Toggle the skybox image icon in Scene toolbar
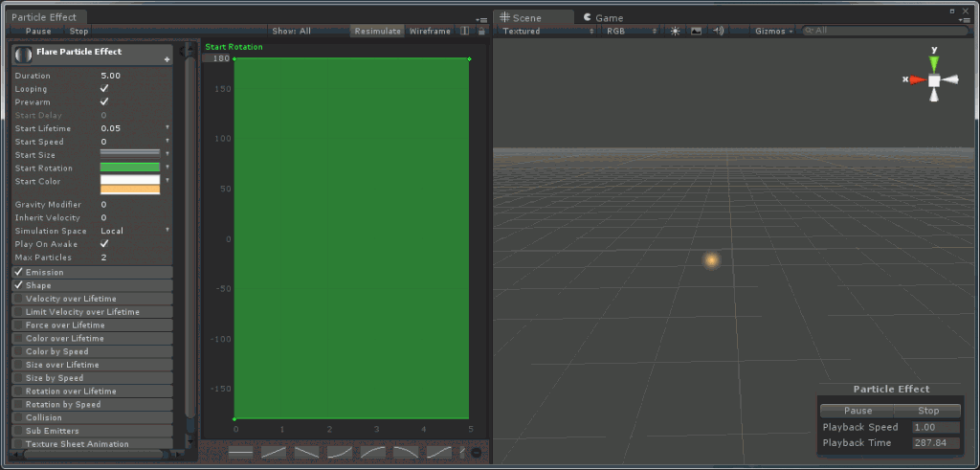Viewport: 980px width, 470px height. [697, 31]
